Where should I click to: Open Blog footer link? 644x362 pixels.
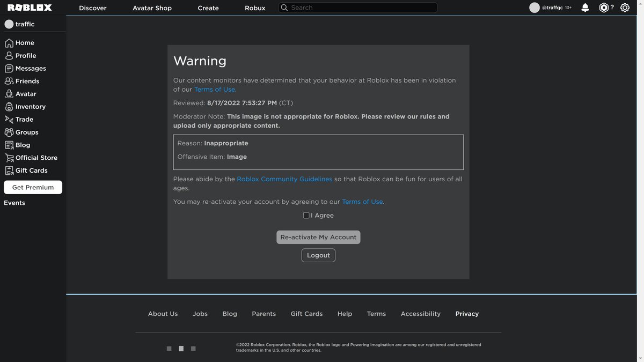click(x=230, y=314)
